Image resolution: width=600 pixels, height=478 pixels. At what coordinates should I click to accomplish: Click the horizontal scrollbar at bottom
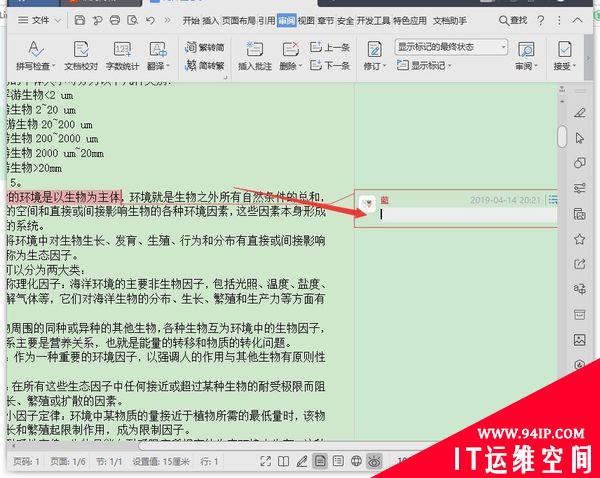click(x=283, y=446)
